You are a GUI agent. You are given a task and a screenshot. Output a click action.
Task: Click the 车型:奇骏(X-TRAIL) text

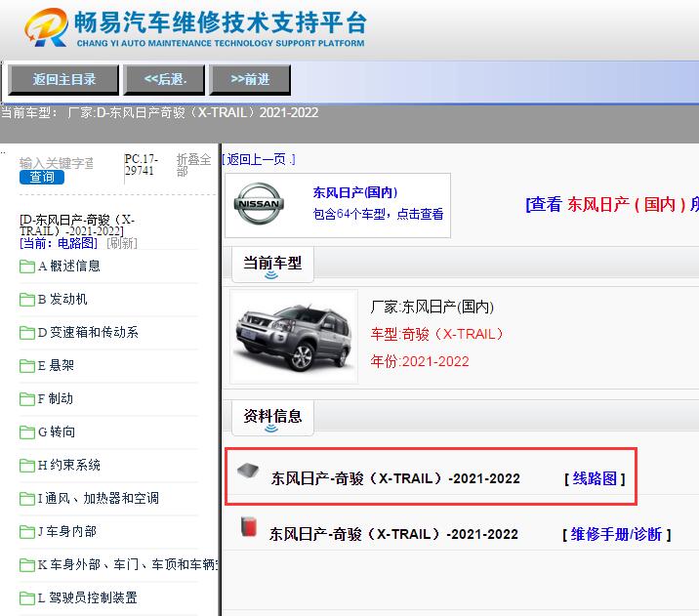[x=437, y=334]
